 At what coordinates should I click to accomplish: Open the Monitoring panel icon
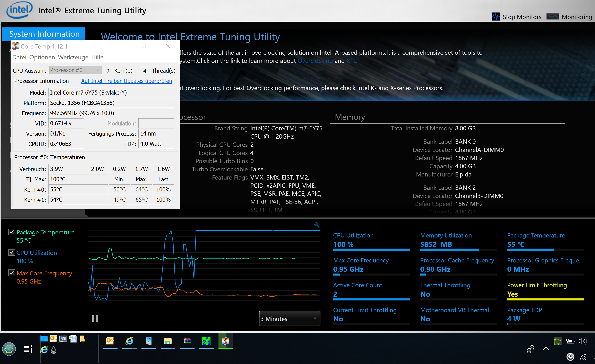point(553,17)
